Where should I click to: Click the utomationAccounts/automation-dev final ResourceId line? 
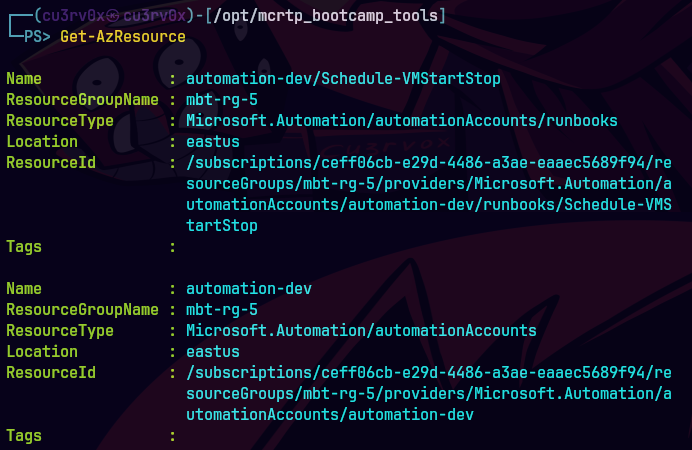(330, 414)
